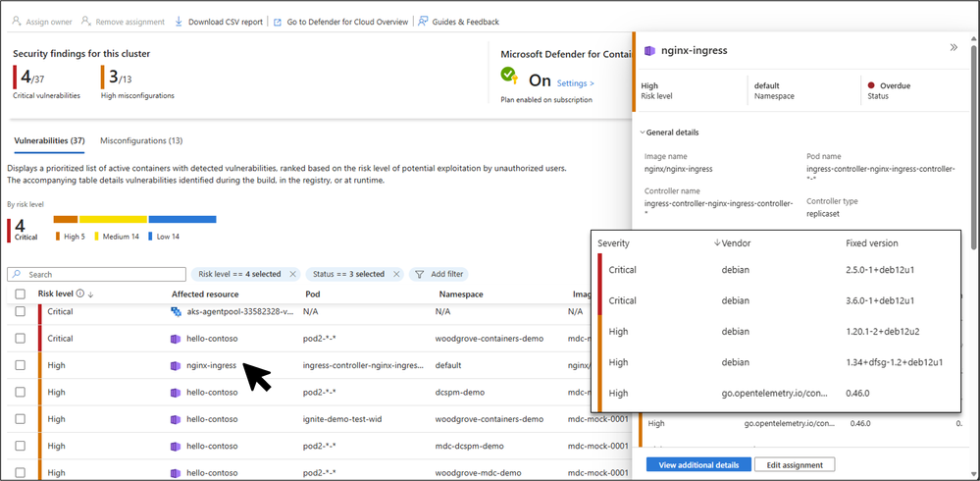Open the Status == 3 selected filter
The width and height of the screenshot is (980, 481).
348,274
